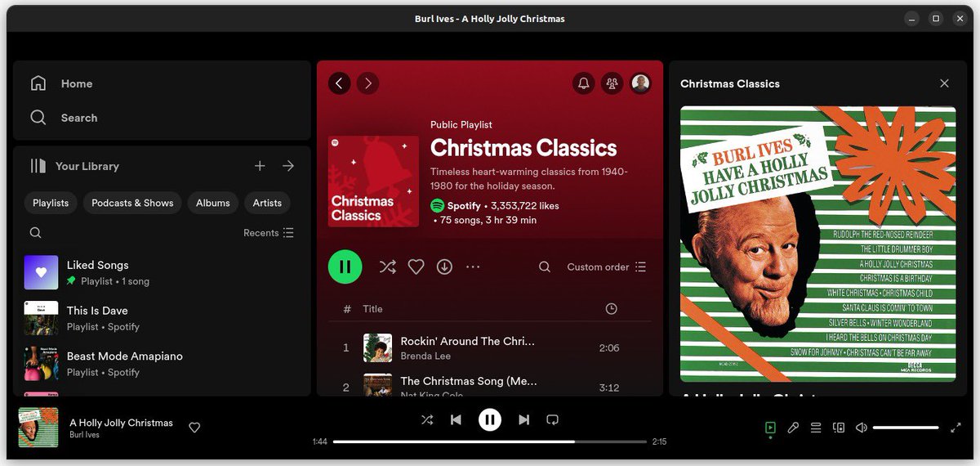Screen dimensions: 980x466
Task: Show lyrics with the microphone icon
Action: [793, 428]
